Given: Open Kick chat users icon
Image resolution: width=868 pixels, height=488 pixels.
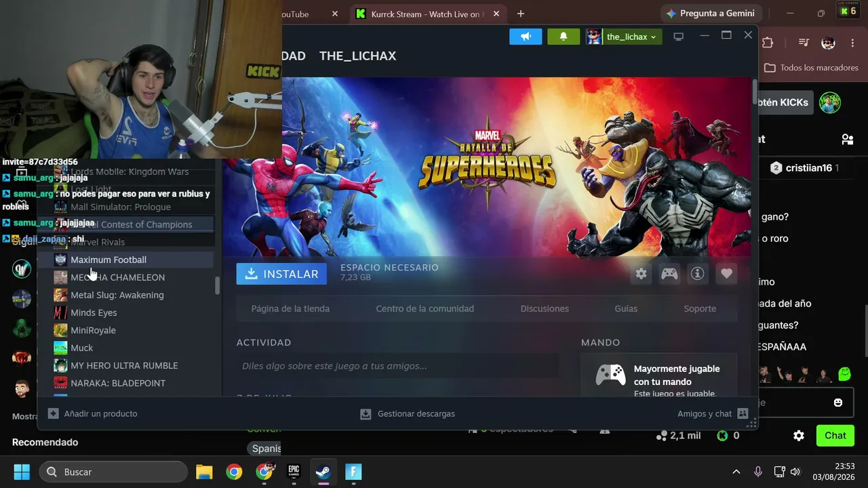Looking at the screenshot, I should pyautogui.click(x=847, y=139).
